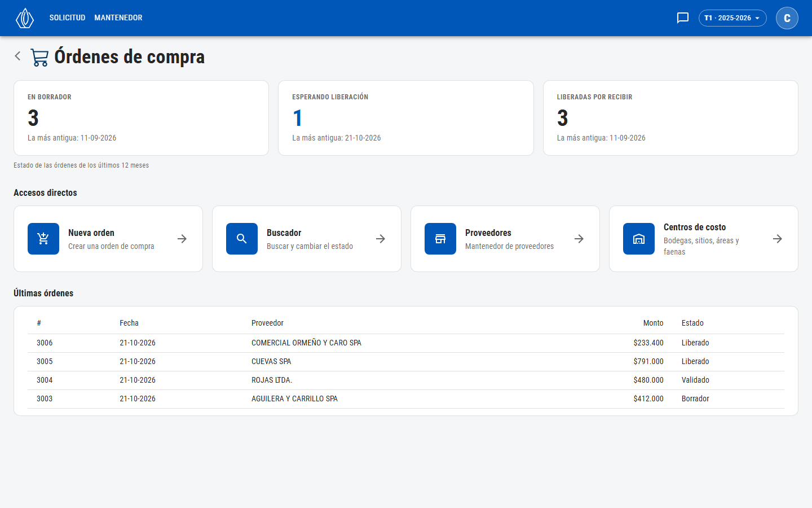Click the Validado status of order 3004
Image resolution: width=812 pixels, height=508 pixels.
(x=695, y=380)
